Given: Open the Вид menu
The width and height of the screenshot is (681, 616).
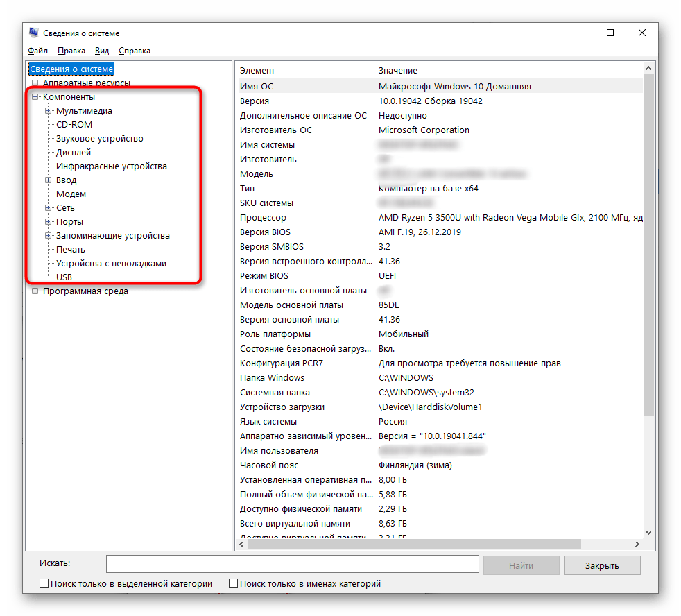Looking at the screenshot, I should pos(102,51).
